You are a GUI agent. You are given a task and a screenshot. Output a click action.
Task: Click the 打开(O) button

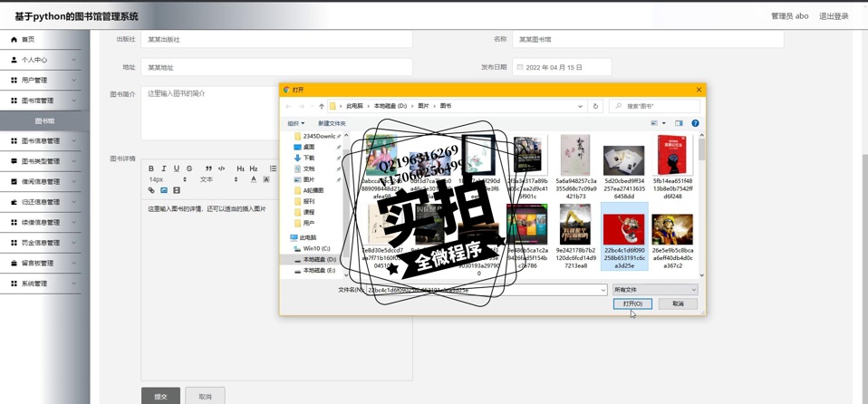coord(632,304)
